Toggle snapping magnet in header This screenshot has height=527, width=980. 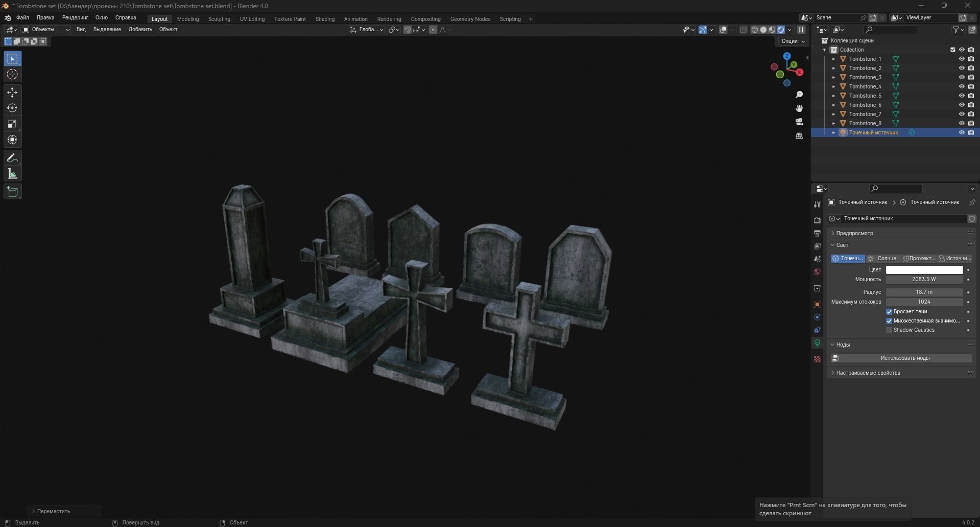(408, 30)
